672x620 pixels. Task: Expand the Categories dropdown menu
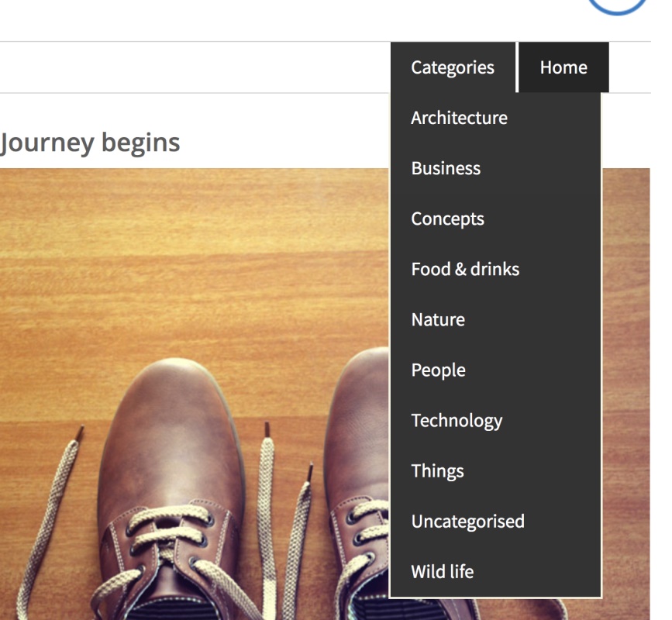coord(453,67)
